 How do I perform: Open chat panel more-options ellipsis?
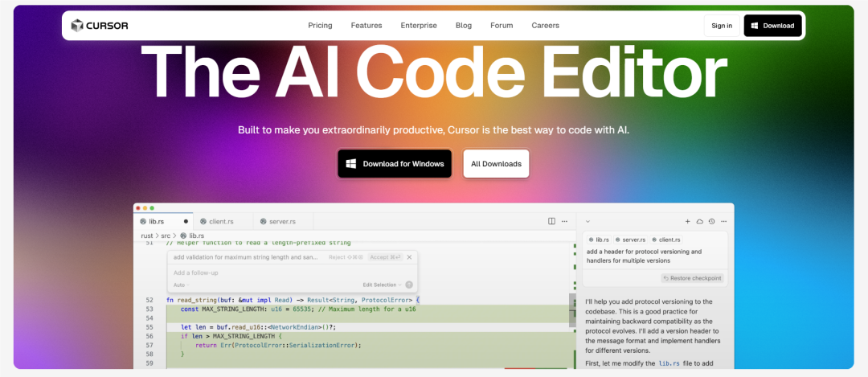tap(723, 221)
